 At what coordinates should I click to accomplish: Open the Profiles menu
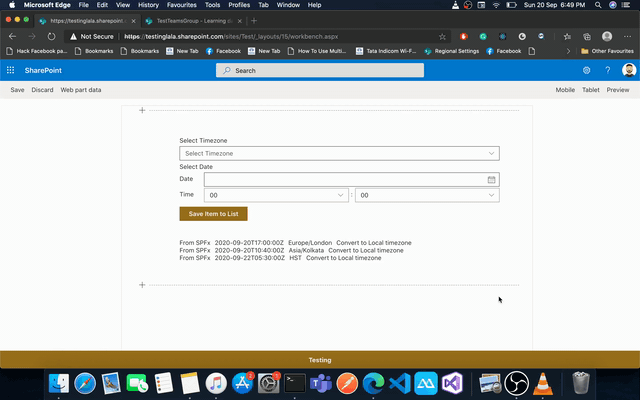pyautogui.click(x=239, y=5)
